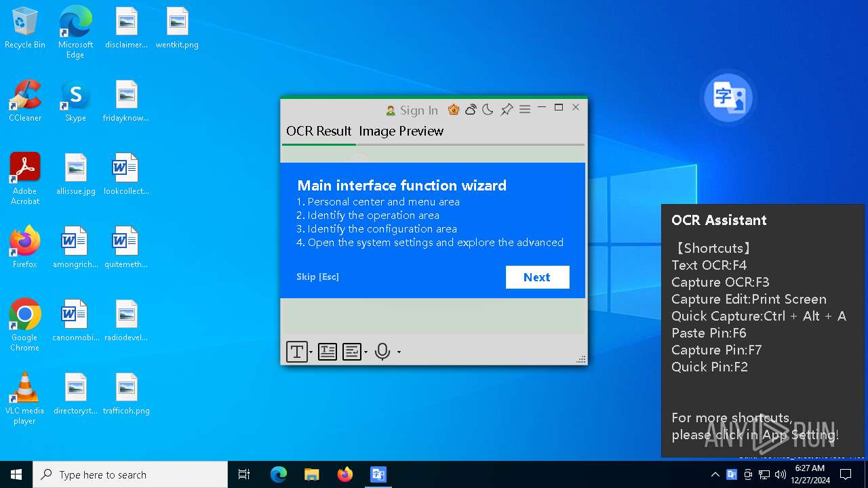Select the Microsoft Edge desktop shortcut
Screen dimensions: 868x488
(75, 33)
